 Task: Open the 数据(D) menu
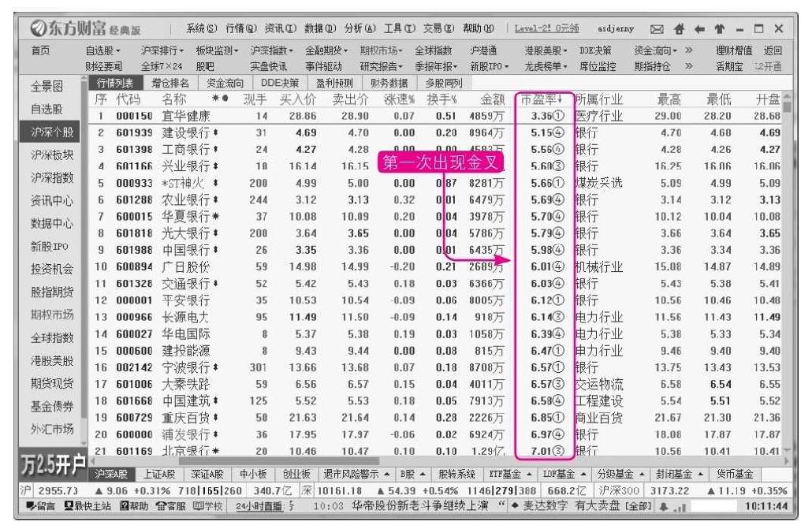319,28
